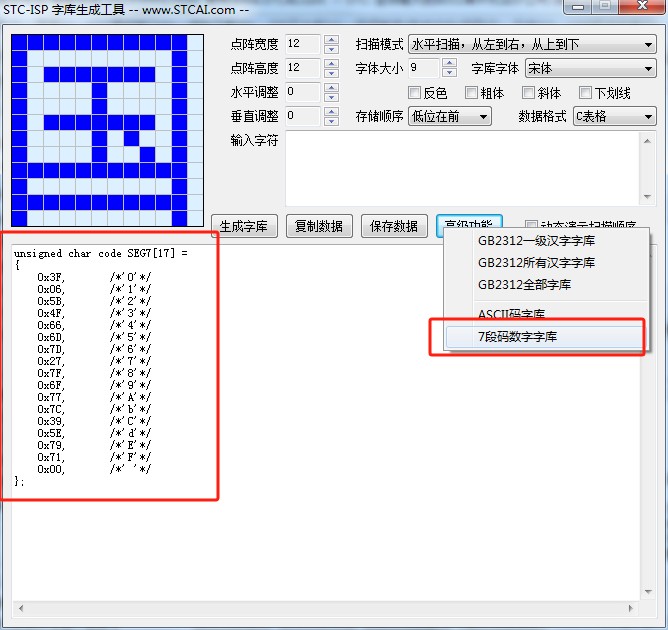Click into the 点阵高度 input field
668x630 pixels.
pyautogui.click(x=302, y=68)
